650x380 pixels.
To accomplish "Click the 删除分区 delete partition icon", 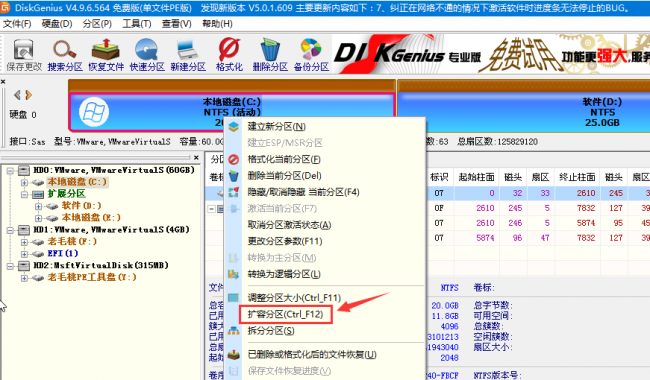I will (270, 54).
